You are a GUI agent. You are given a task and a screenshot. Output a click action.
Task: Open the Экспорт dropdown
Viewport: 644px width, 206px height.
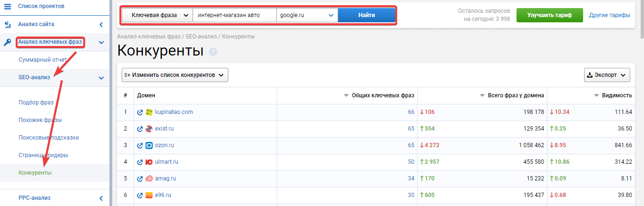point(607,75)
